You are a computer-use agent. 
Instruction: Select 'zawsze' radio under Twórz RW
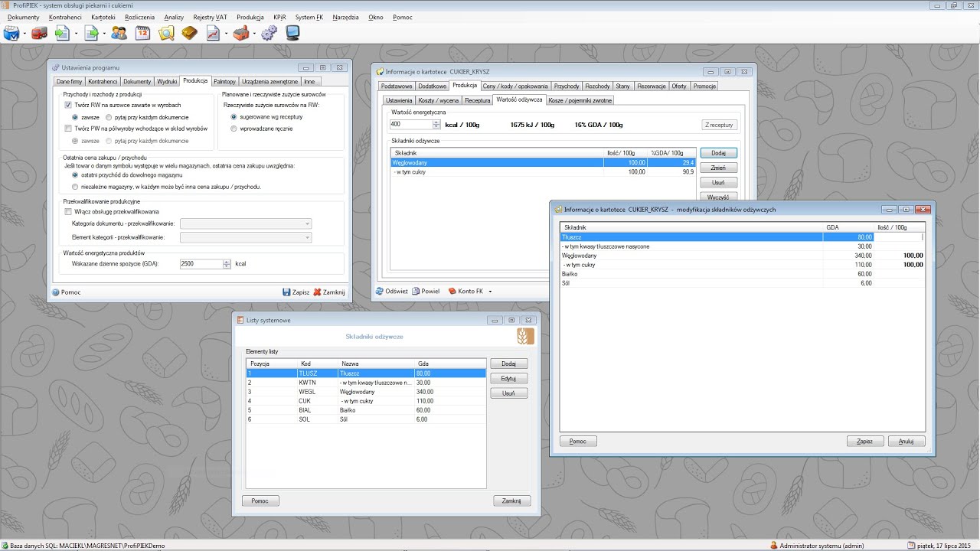pos(75,117)
